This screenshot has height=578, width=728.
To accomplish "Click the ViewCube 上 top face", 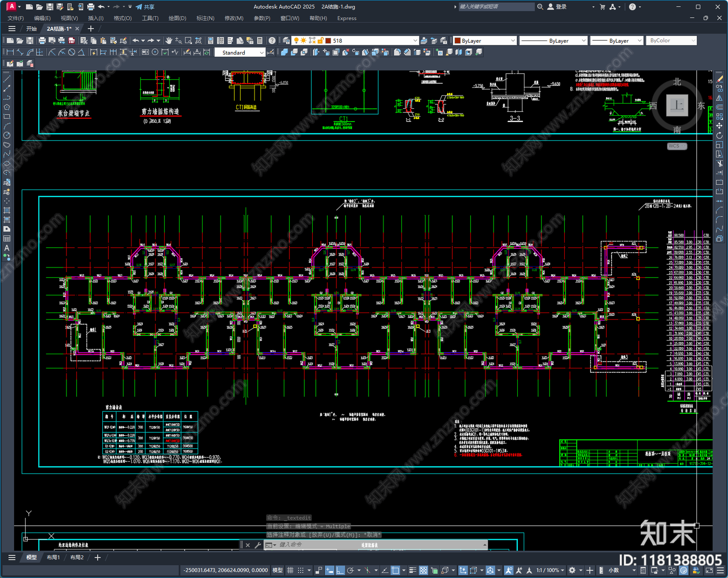I will click(x=677, y=106).
